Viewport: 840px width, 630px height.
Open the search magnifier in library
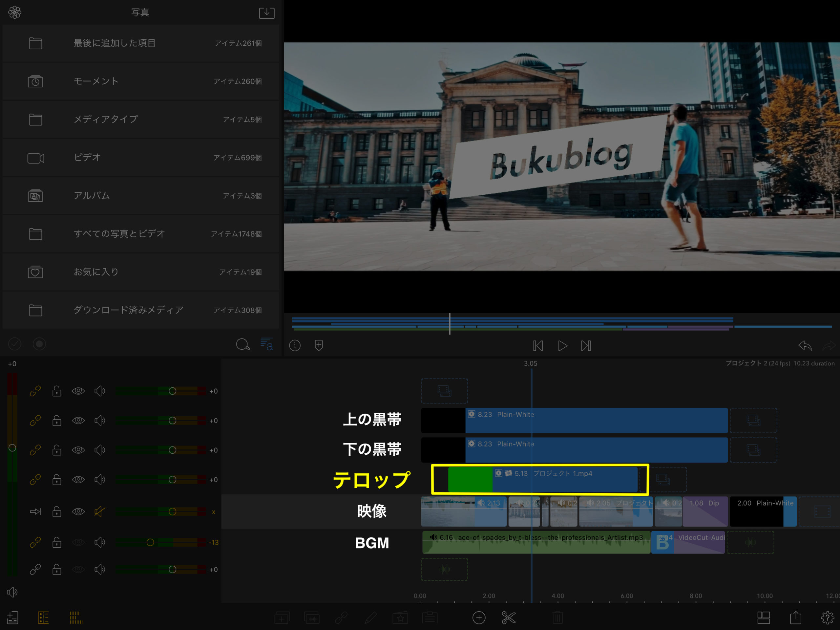point(243,344)
